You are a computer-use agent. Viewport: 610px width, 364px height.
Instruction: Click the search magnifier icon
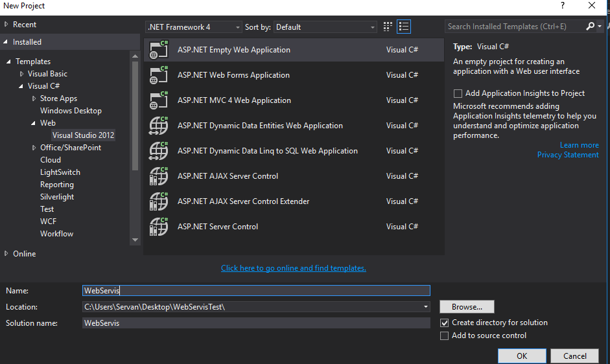click(590, 26)
